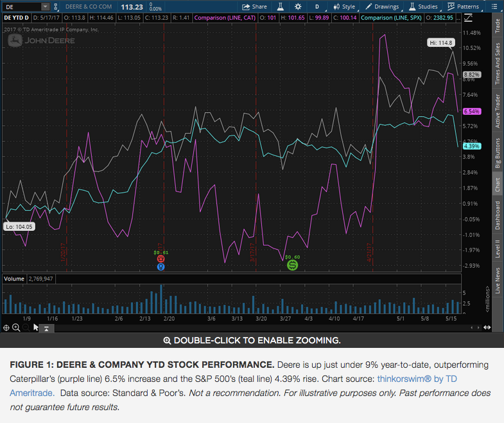This screenshot has width=504, height=423.
Task: Click the Hi: 114.8 price bubble
Action: click(440, 43)
